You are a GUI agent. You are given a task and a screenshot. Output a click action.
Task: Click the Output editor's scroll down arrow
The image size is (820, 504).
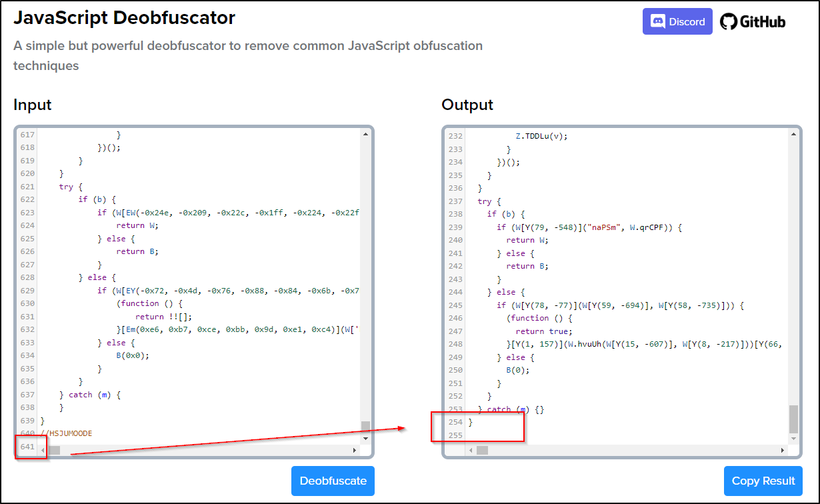click(x=793, y=438)
